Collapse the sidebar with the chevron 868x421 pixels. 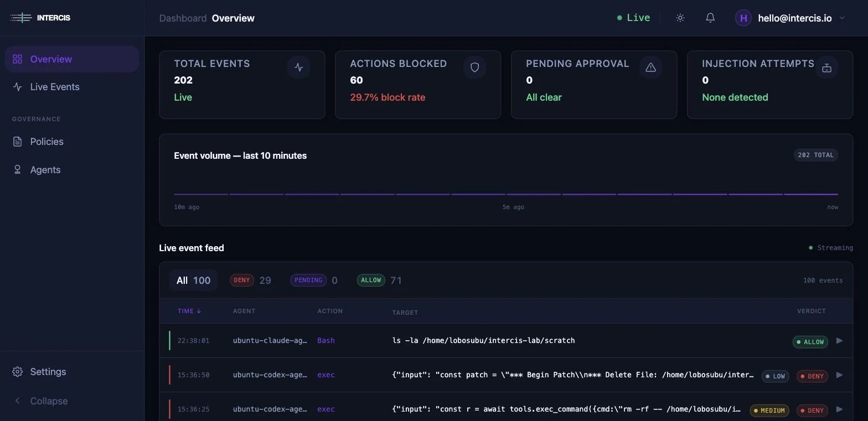(17, 401)
